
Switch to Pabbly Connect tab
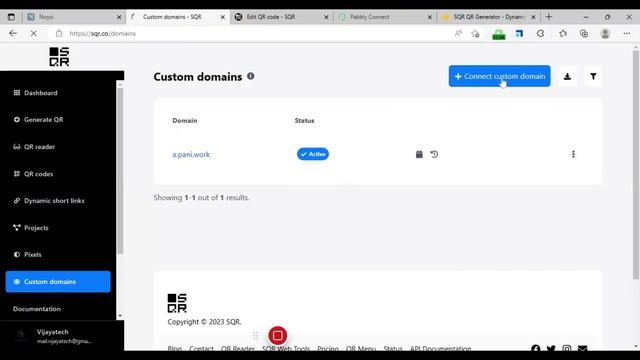385,17
